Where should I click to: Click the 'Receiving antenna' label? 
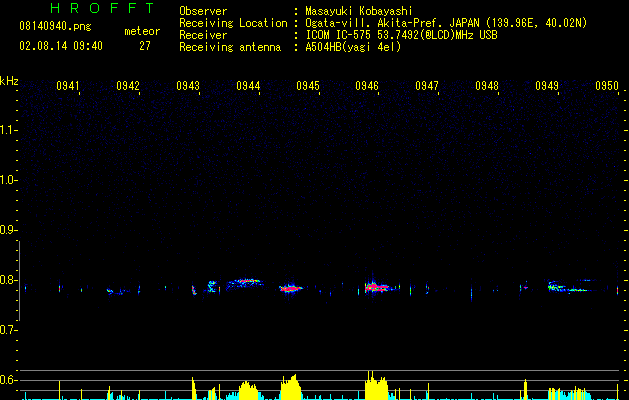pyautogui.click(x=230, y=47)
